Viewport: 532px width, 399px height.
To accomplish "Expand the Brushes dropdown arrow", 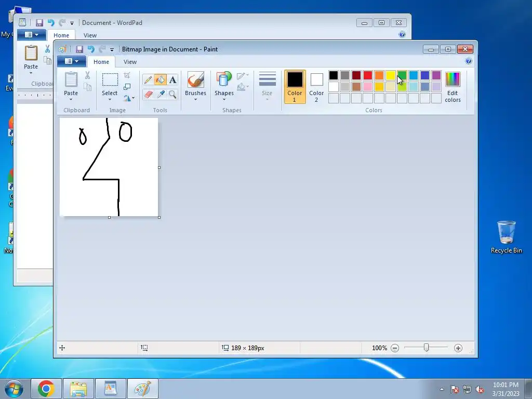I will (x=195, y=99).
